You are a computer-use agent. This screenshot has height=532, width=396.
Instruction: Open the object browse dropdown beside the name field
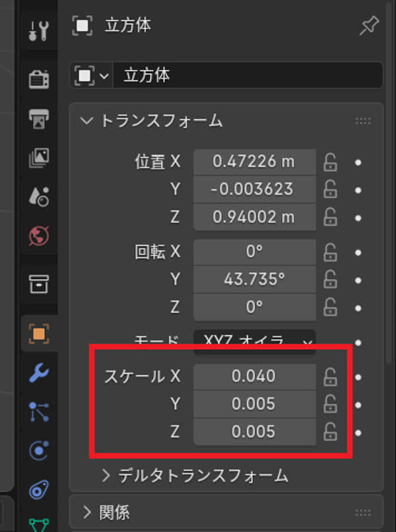[x=91, y=75]
